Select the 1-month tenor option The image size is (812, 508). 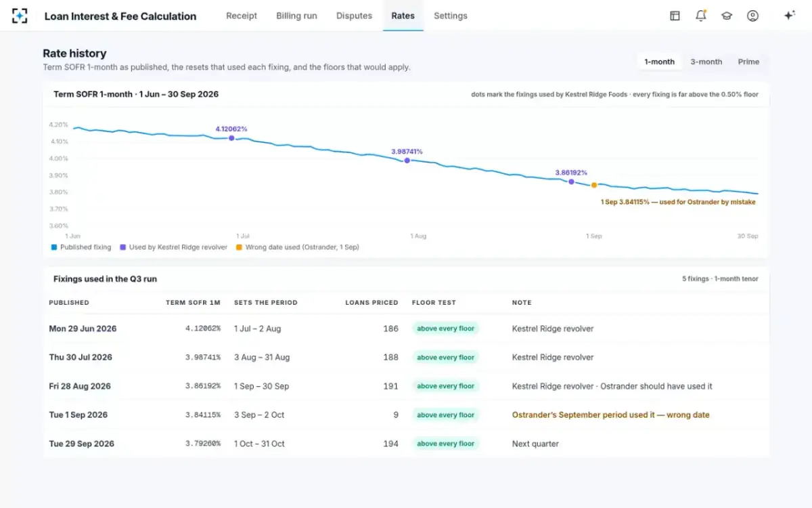point(659,62)
